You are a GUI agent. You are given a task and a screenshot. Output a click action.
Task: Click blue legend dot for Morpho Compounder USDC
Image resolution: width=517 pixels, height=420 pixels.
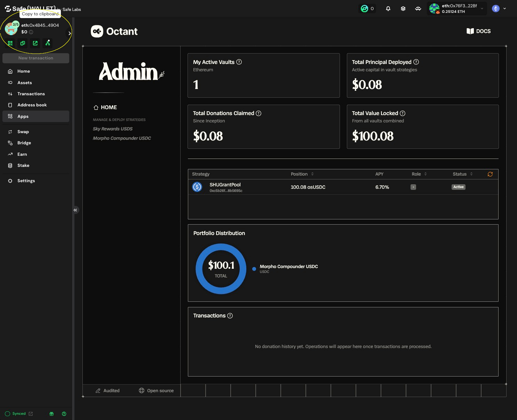[254, 269]
